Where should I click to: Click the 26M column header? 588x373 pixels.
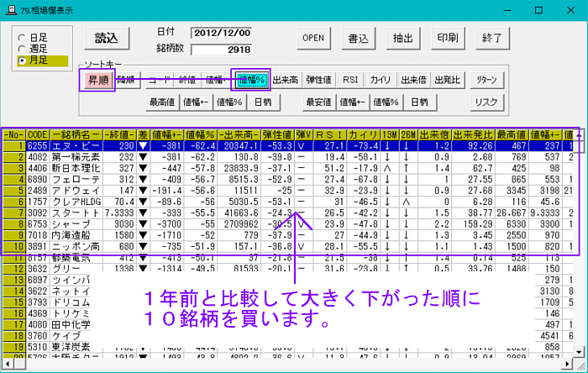tap(408, 135)
